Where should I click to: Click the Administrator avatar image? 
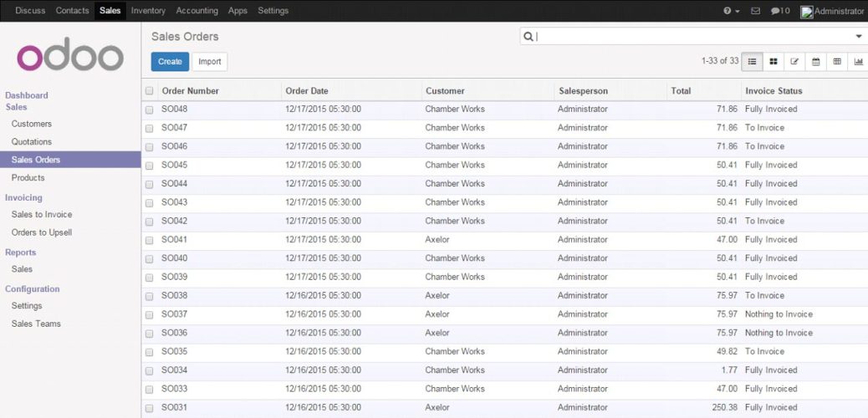[x=807, y=12]
